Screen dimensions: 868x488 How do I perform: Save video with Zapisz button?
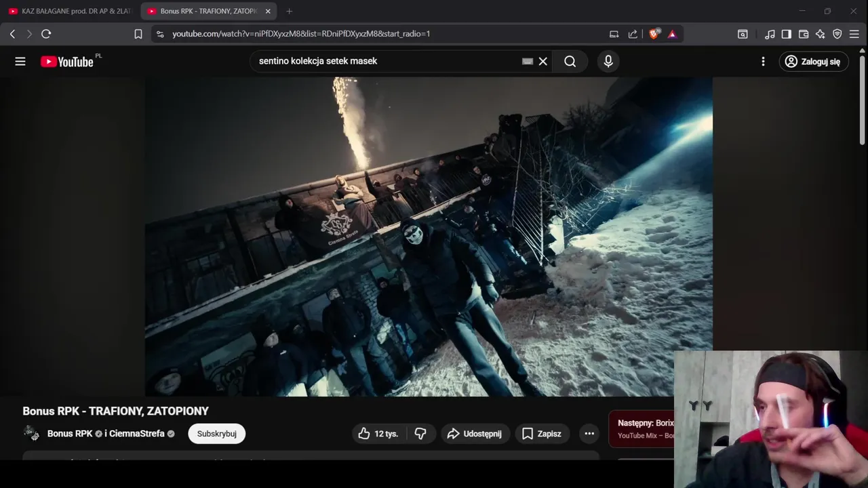tap(542, 434)
